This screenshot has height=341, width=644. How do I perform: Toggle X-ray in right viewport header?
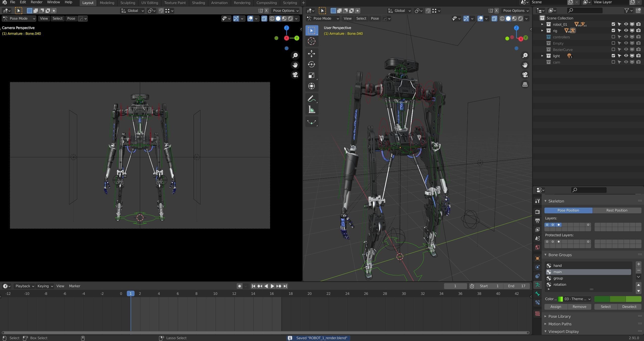[x=494, y=18]
